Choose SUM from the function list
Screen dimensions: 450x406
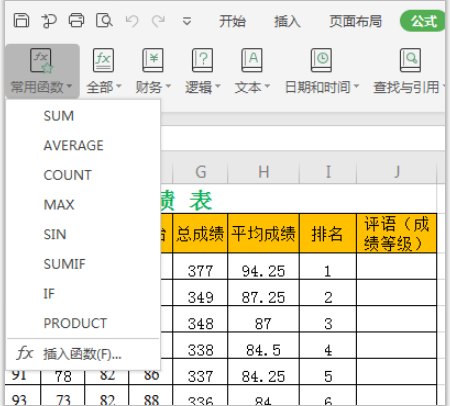83,116
